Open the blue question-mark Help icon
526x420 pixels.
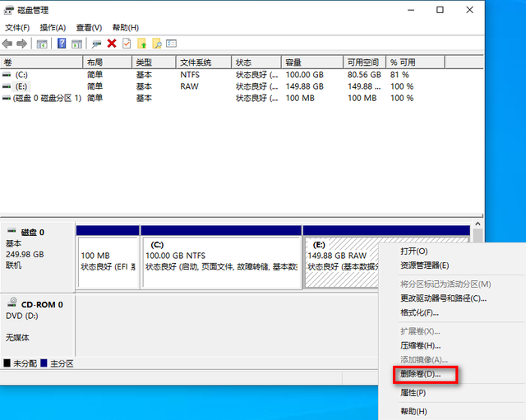pyautogui.click(x=62, y=44)
